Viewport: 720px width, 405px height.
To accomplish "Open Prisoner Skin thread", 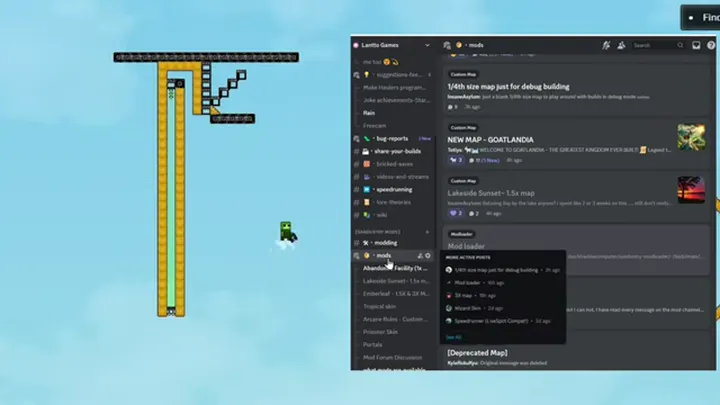I will click(x=380, y=332).
